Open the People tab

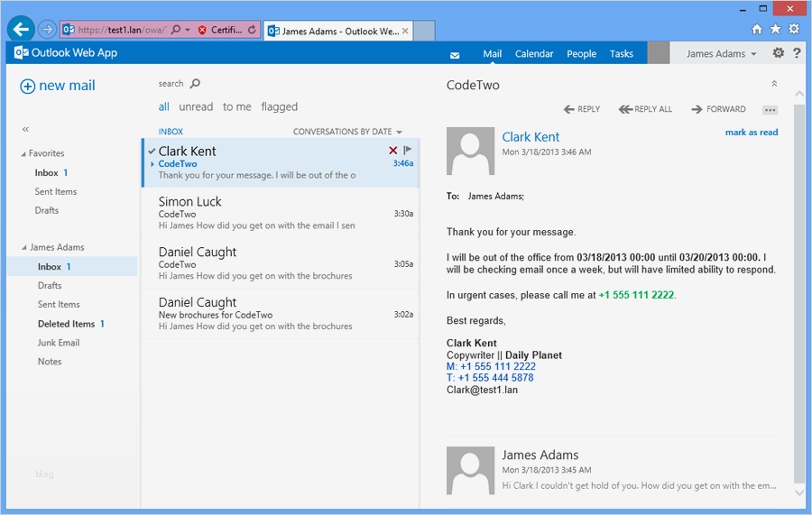[581, 54]
